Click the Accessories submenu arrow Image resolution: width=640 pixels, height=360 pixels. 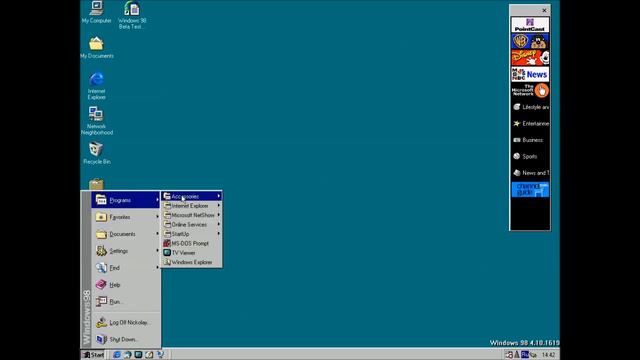click(219, 196)
